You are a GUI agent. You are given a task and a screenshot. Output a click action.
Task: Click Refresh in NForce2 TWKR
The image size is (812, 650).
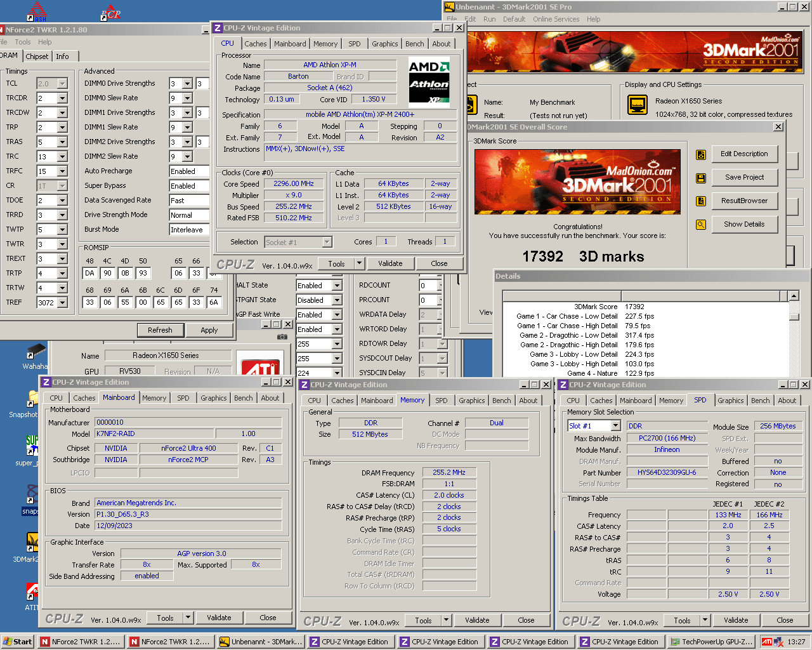coord(160,330)
